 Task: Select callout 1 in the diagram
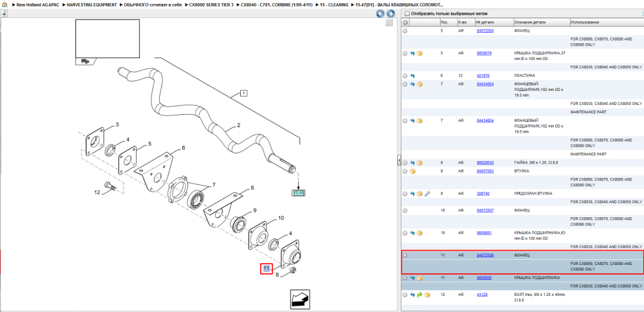click(243, 93)
